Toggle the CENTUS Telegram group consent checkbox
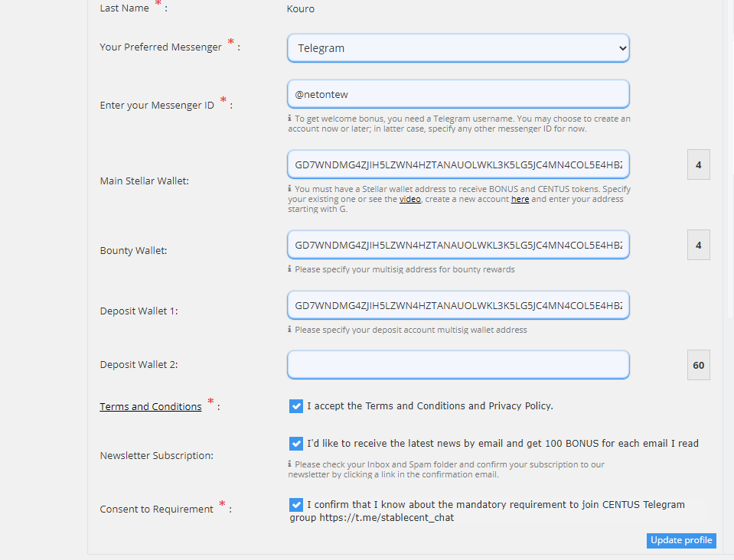The height and width of the screenshot is (560, 734). [x=296, y=505]
